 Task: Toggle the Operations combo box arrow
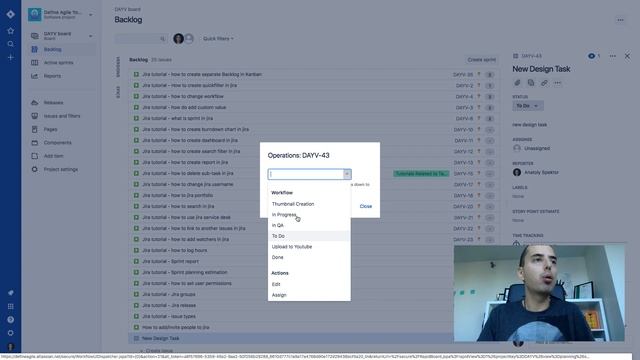tap(347, 174)
